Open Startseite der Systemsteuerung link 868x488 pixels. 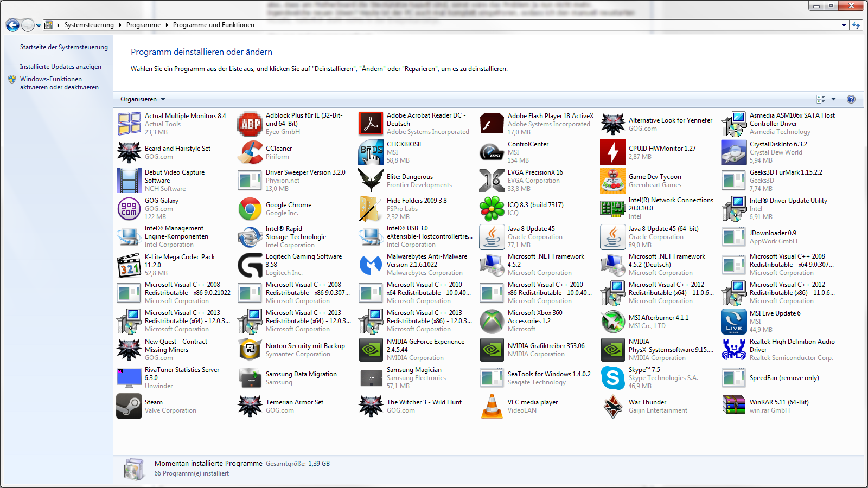tap(64, 47)
